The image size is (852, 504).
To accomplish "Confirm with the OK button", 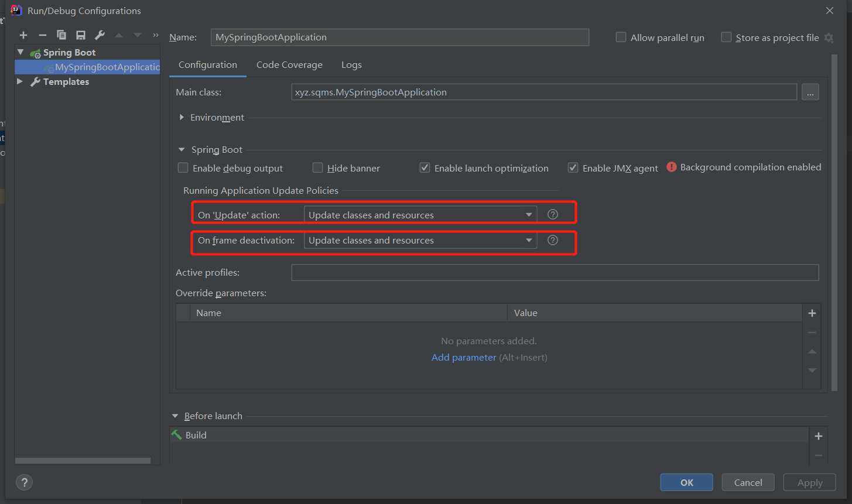I will (687, 482).
